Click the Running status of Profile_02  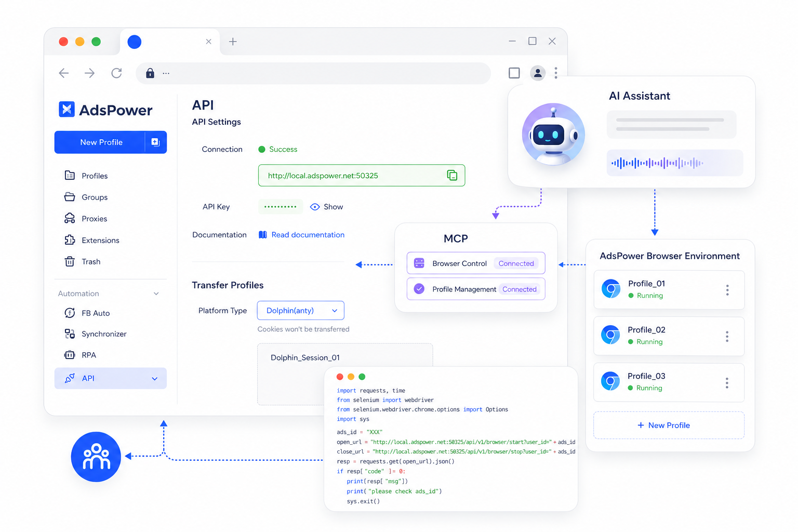[645, 342]
